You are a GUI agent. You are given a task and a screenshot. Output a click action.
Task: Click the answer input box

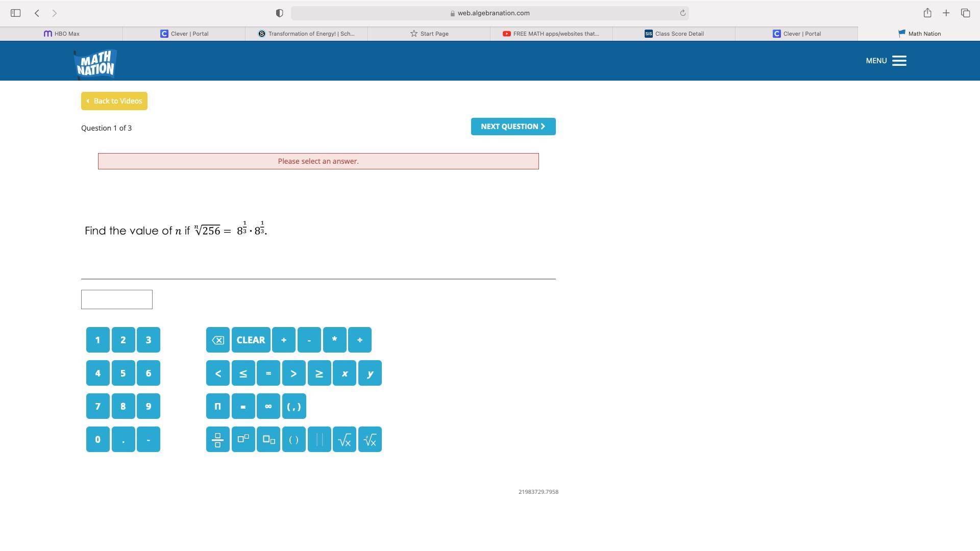tap(117, 299)
